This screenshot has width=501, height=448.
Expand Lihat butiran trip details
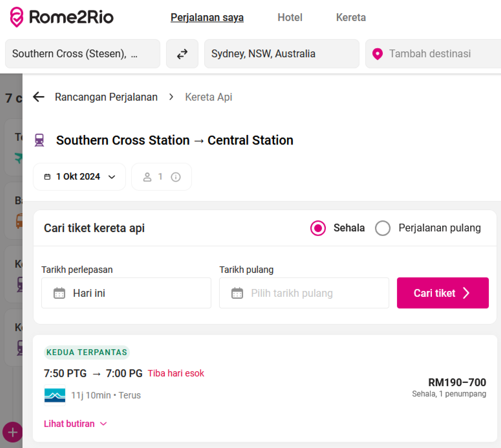click(75, 424)
